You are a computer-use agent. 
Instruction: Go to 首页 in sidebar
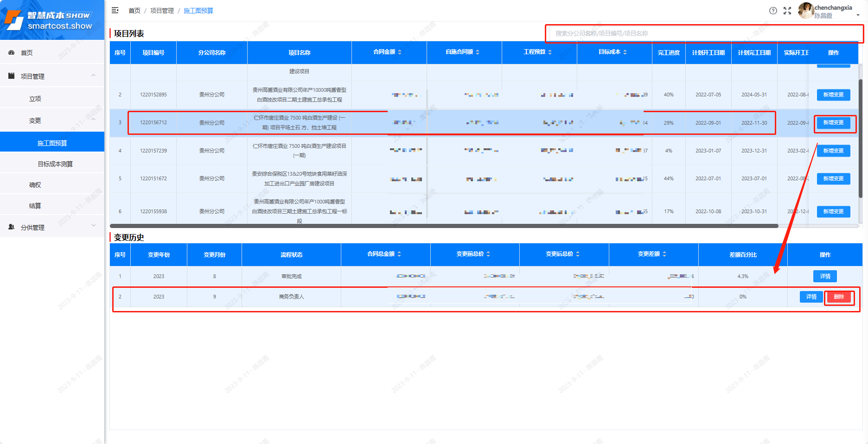click(x=27, y=53)
